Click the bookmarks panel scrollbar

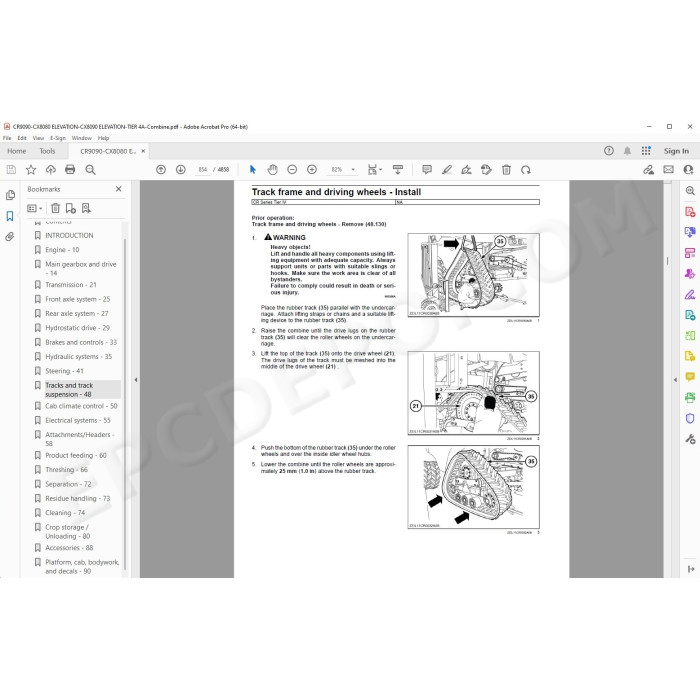[125, 404]
